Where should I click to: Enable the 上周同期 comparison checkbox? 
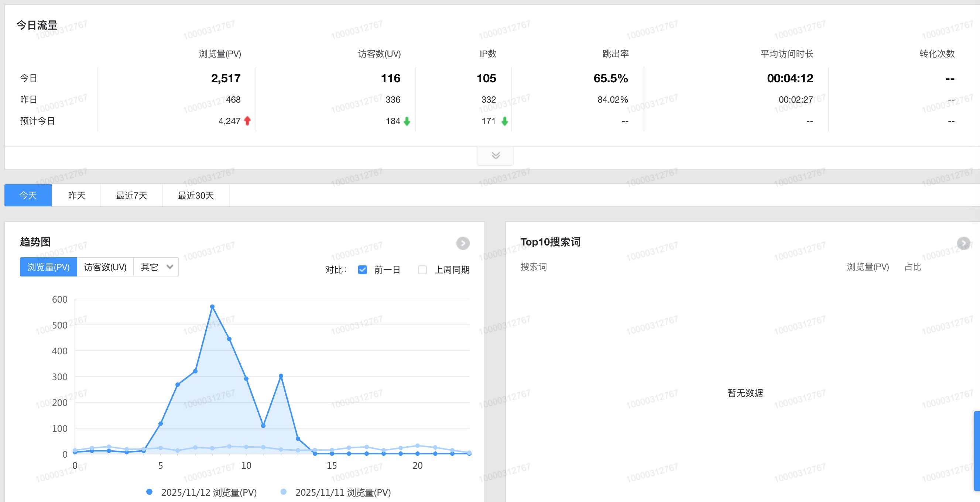422,269
